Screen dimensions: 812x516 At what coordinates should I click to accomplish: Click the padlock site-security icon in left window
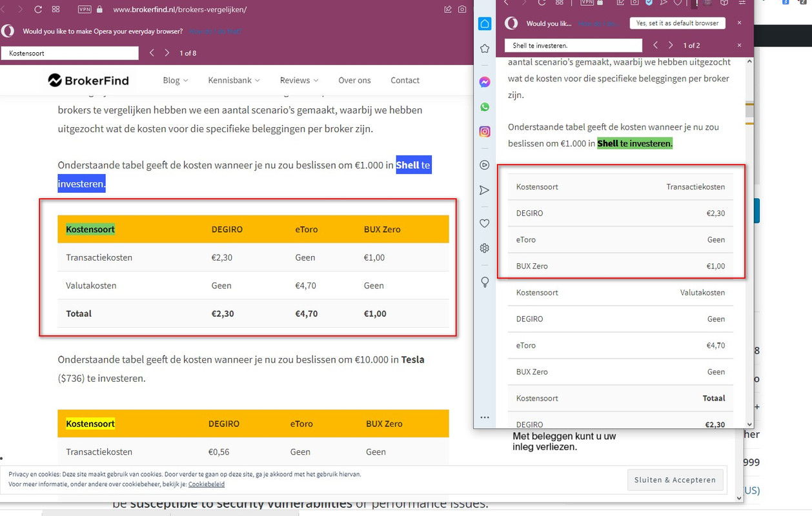pos(99,10)
